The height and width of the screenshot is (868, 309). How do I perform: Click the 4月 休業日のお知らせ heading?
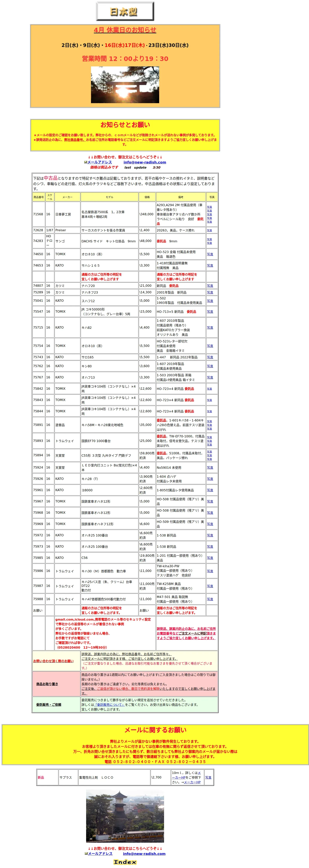[x=125, y=30]
